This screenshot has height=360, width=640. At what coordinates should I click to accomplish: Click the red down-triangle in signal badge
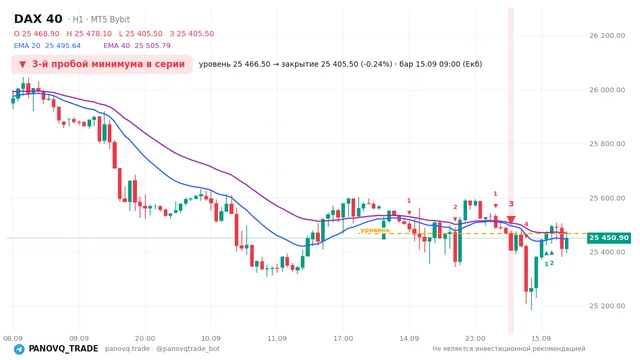(23, 64)
